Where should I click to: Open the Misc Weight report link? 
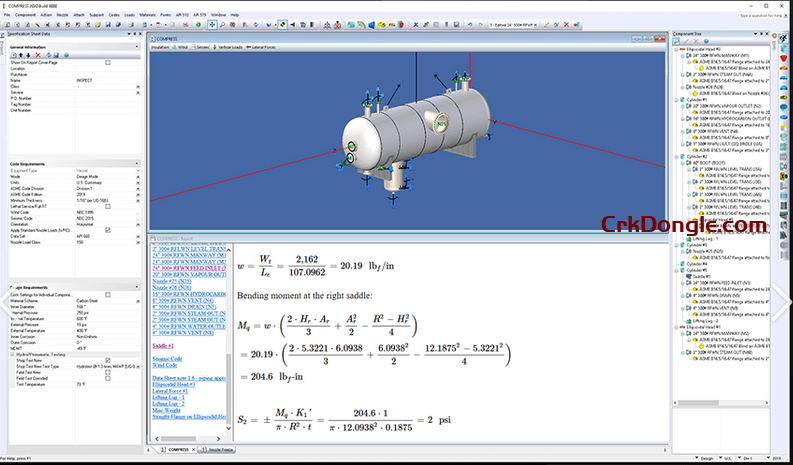(x=166, y=410)
